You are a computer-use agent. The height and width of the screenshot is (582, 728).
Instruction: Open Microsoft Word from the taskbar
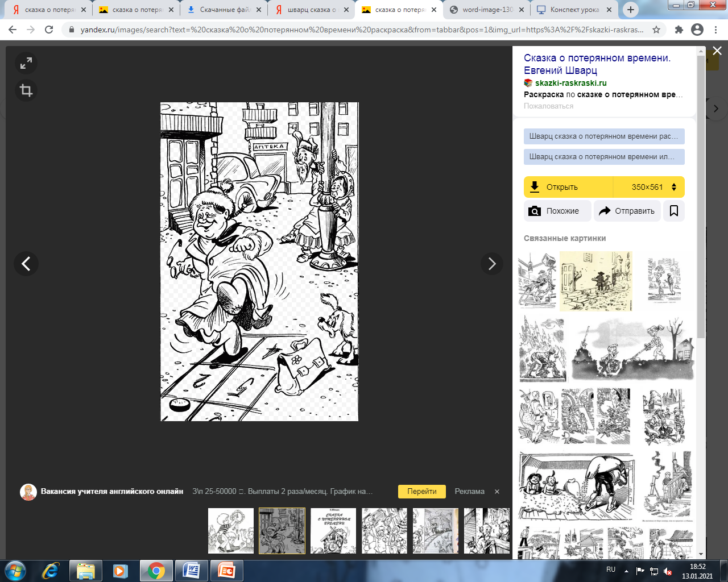[x=191, y=571]
